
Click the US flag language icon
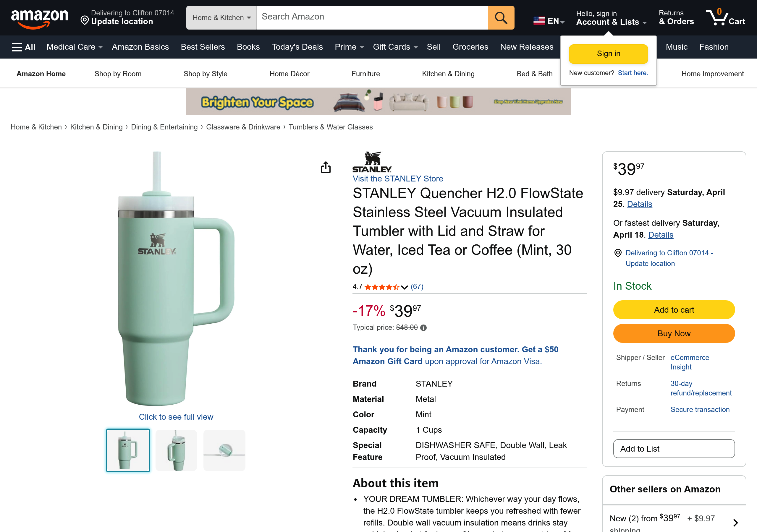point(539,20)
